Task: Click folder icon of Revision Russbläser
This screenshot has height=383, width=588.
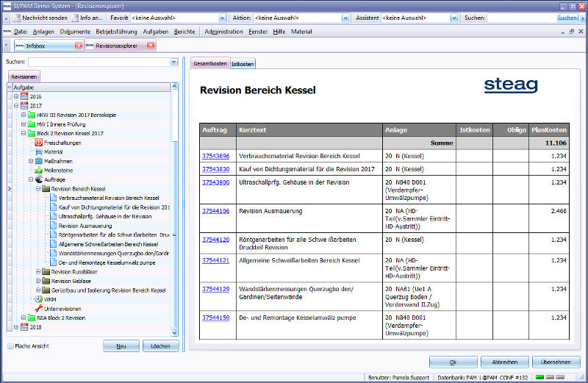Action: (x=46, y=271)
